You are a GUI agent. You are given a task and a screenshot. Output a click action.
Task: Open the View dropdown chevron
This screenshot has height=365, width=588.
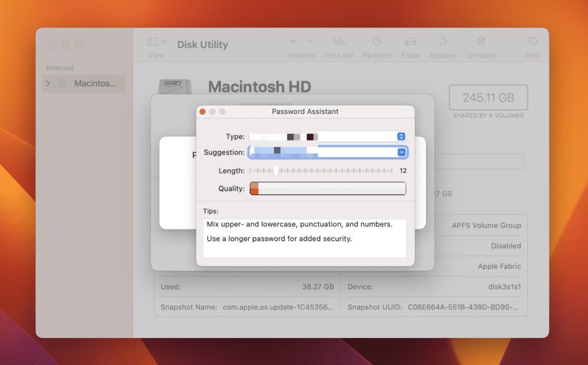164,41
